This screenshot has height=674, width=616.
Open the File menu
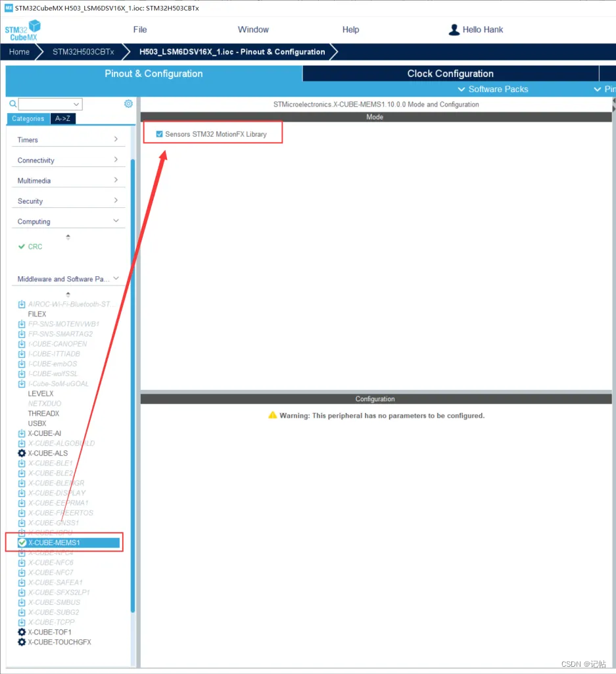(140, 30)
